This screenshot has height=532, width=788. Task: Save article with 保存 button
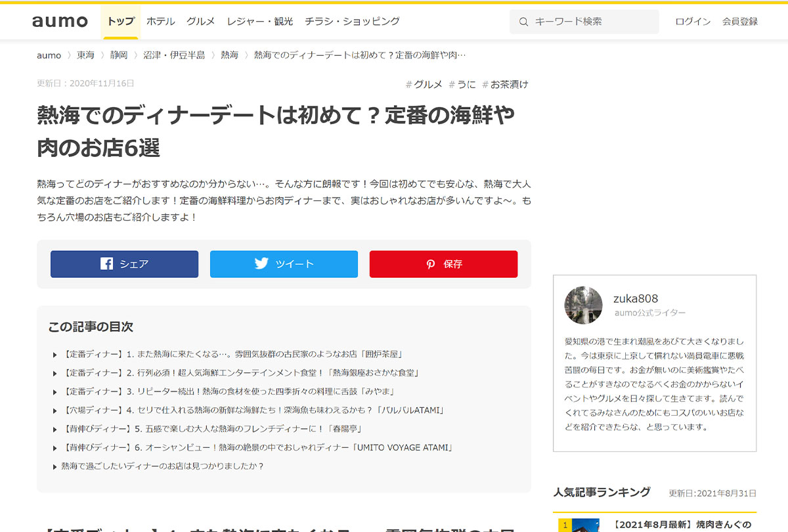443,264
